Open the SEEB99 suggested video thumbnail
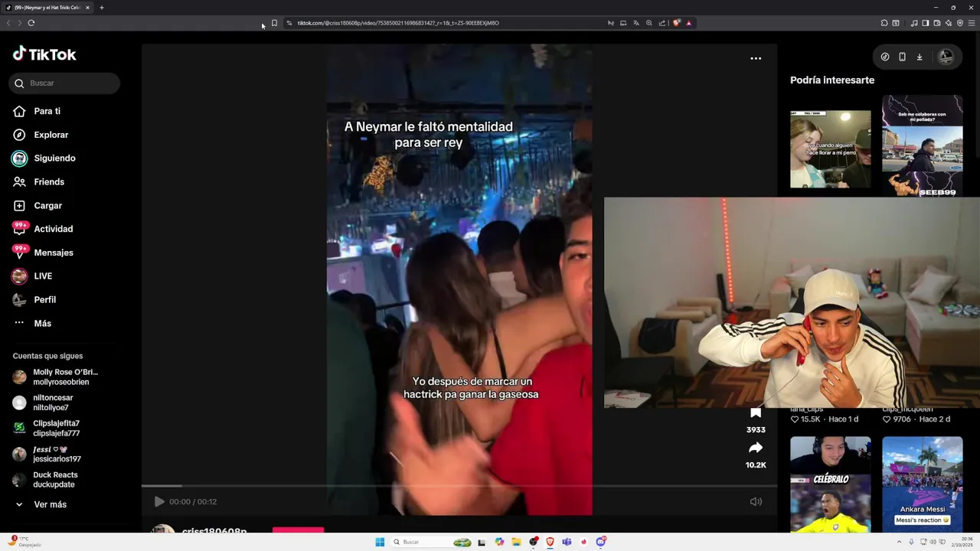Image resolution: width=980 pixels, height=551 pixels. (923, 145)
